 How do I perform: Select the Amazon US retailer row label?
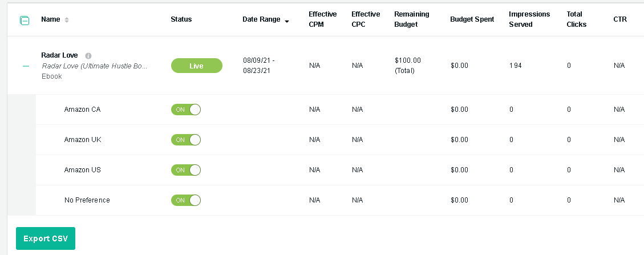click(x=83, y=170)
